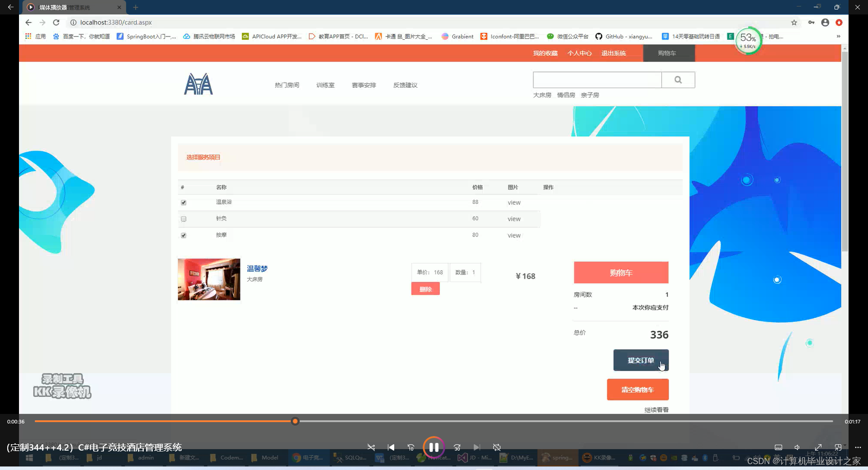This screenshot has height=470, width=868.
Task: Open more options in media player
Action: click(858, 447)
